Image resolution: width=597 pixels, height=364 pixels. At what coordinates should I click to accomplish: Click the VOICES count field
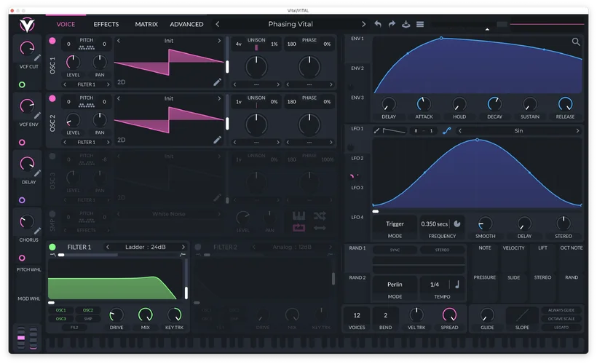point(357,316)
